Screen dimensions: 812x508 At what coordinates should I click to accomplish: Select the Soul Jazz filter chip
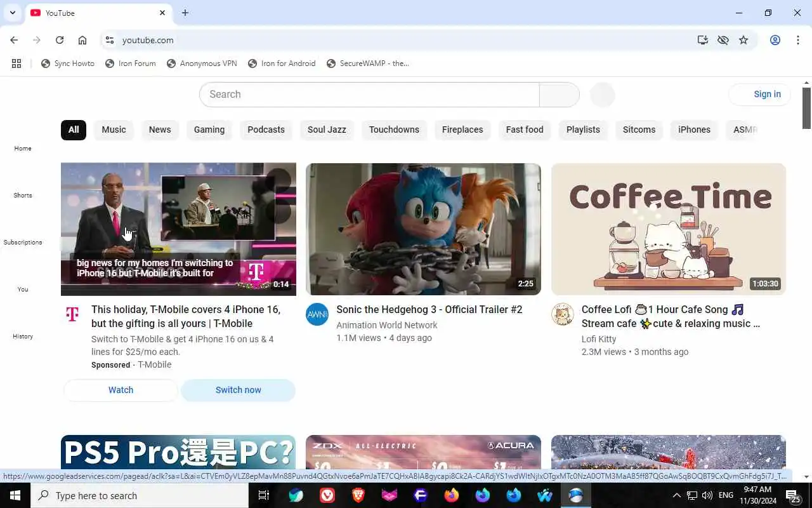[x=327, y=130]
